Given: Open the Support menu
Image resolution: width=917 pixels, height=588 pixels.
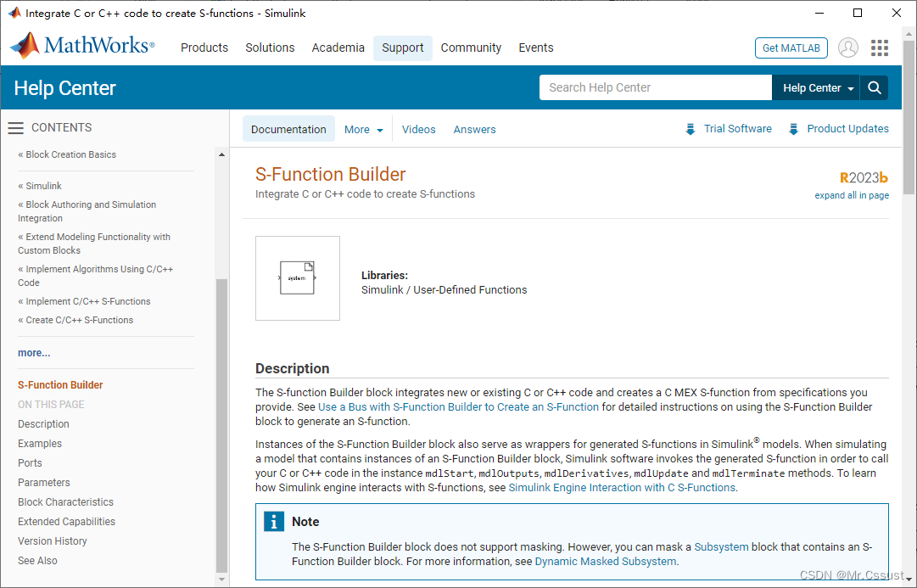Looking at the screenshot, I should (402, 48).
